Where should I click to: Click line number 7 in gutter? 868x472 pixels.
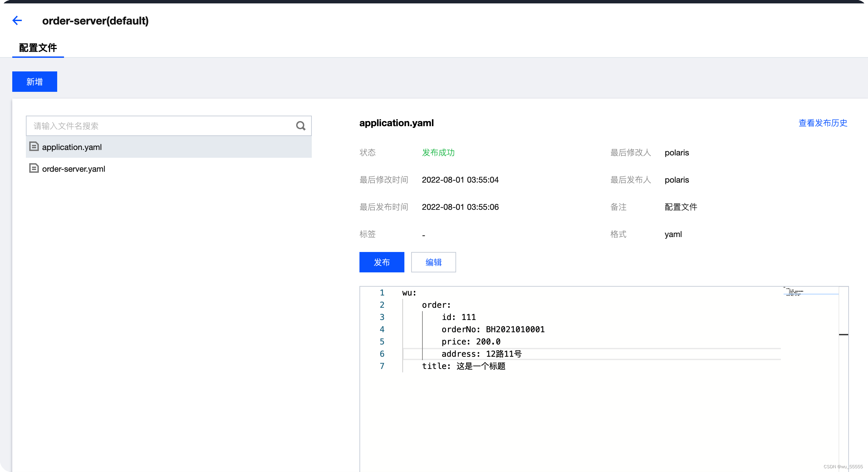coord(382,366)
